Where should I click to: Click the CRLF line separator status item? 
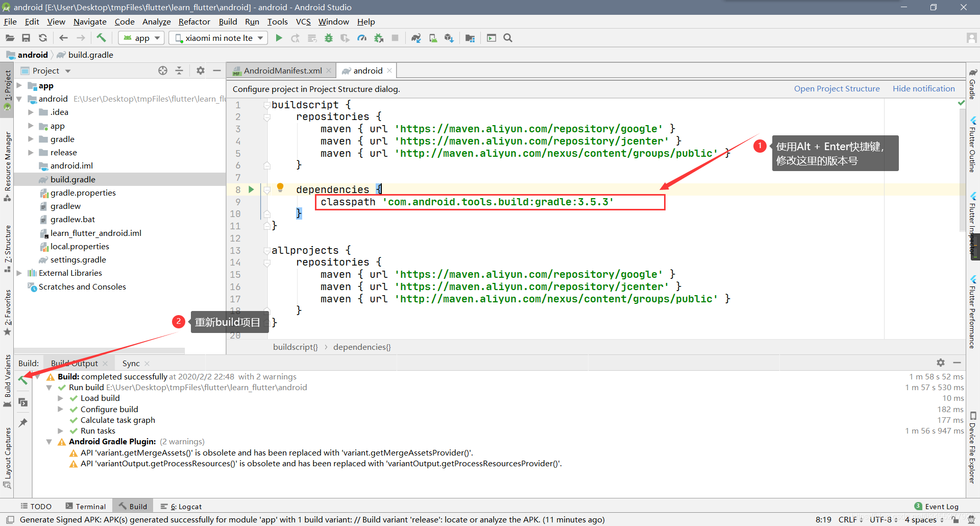click(850, 519)
